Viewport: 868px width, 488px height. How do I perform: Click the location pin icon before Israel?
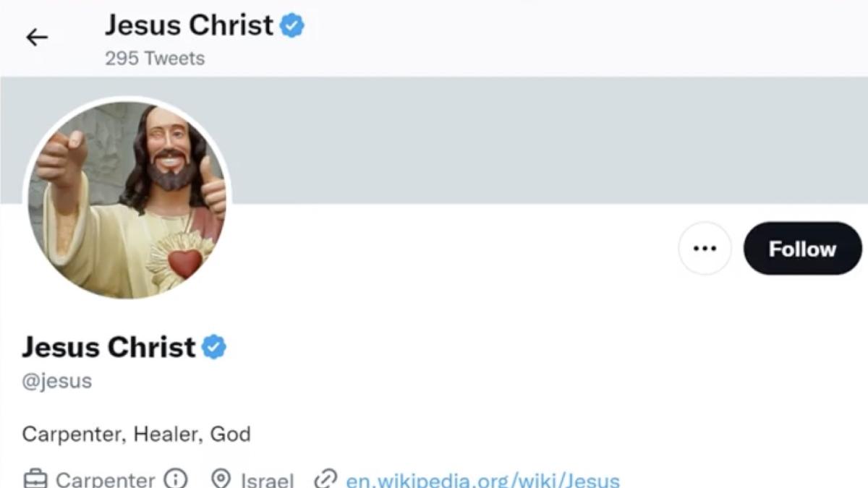pos(219,477)
